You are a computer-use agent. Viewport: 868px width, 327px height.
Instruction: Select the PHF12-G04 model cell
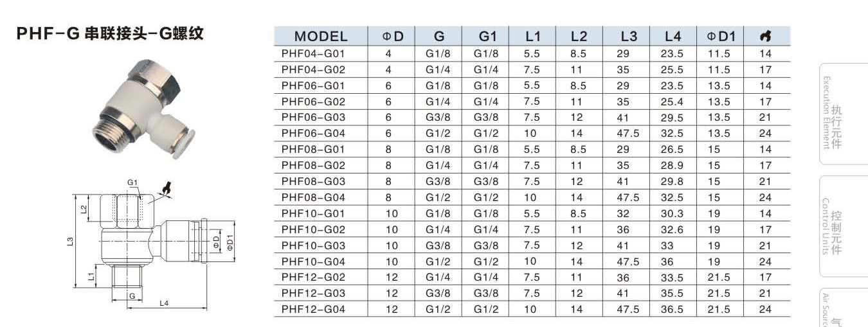(313, 310)
